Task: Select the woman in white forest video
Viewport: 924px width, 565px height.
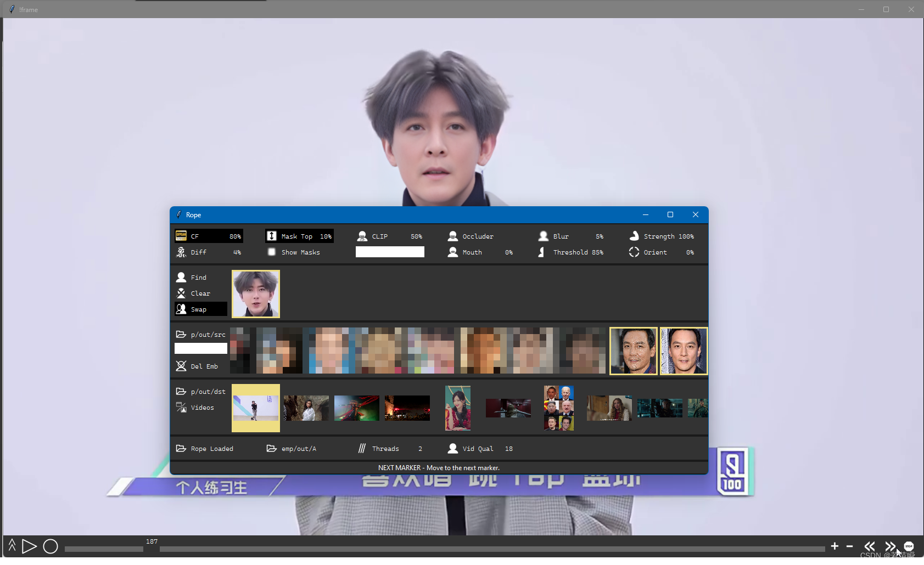Action: pos(306,408)
